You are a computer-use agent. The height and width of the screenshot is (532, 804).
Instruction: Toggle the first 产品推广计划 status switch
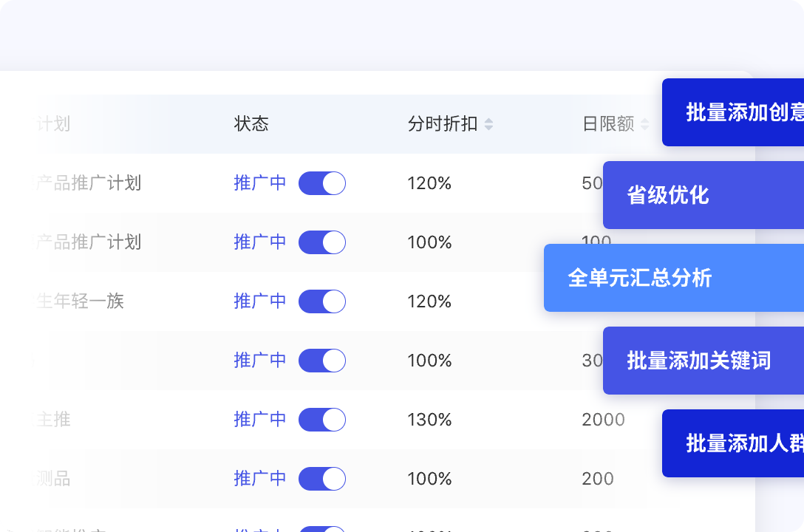click(x=322, y=183)
